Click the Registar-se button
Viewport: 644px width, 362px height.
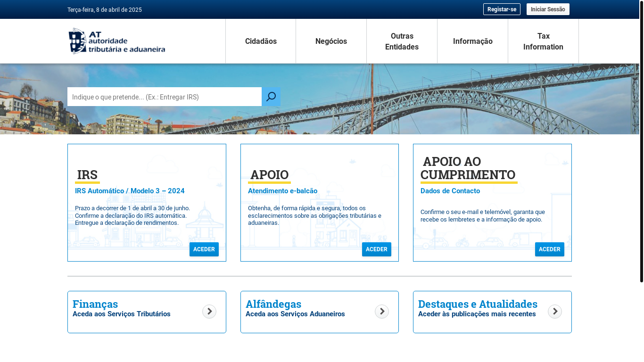tap(502, 9)
